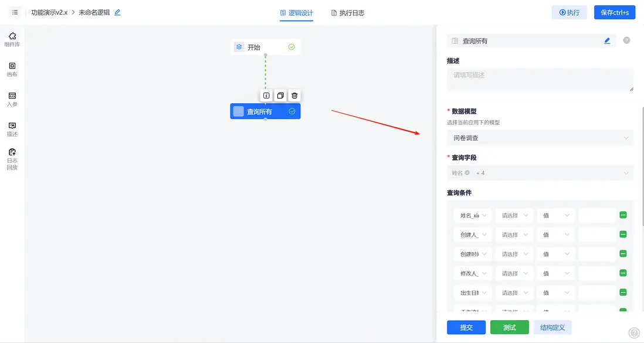Open the 请选择 operator dropdown in 修改人_ row
644x343 pixels.
[514, 273]
